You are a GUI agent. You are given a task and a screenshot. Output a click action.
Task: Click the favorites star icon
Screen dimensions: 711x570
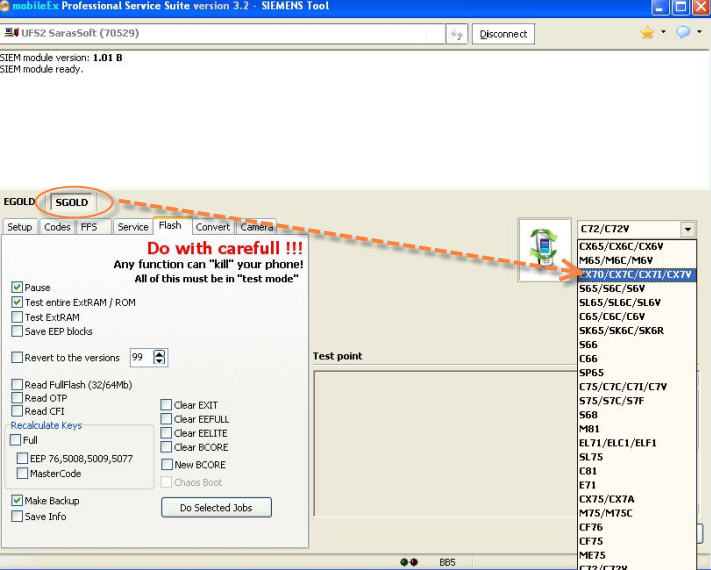click(x=647, y=33)
